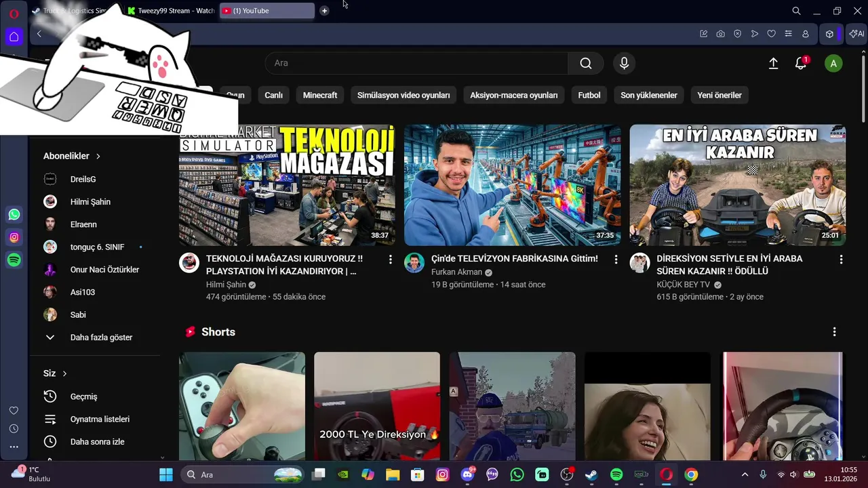Viewport: 868px width, 488px height.
Task: Open Steam from the taskbar
Action: 591,474
